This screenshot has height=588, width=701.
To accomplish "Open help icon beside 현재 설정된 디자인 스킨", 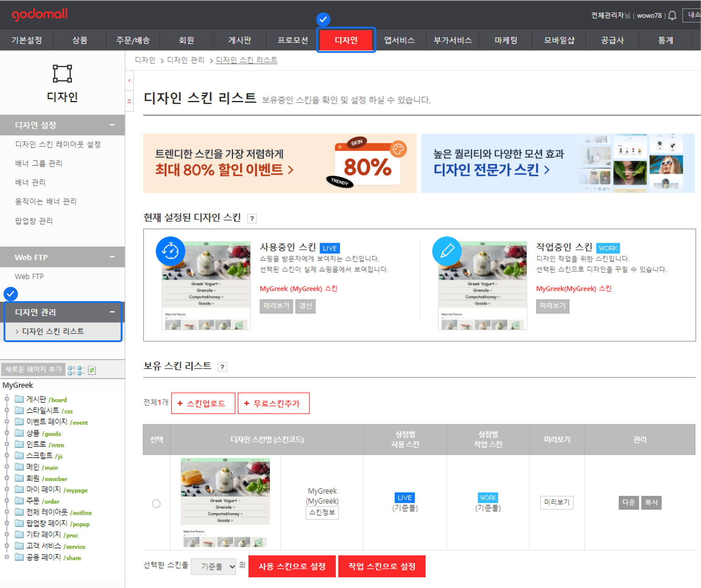I will coord(252,219).
